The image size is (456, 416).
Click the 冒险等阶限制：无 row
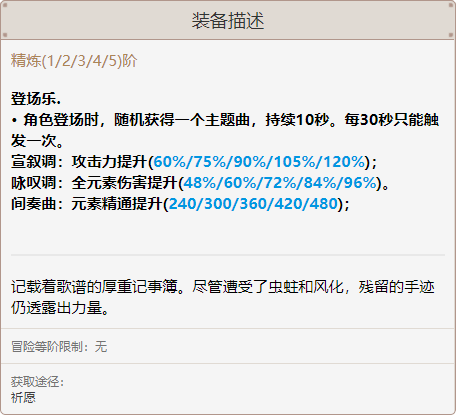59,347
